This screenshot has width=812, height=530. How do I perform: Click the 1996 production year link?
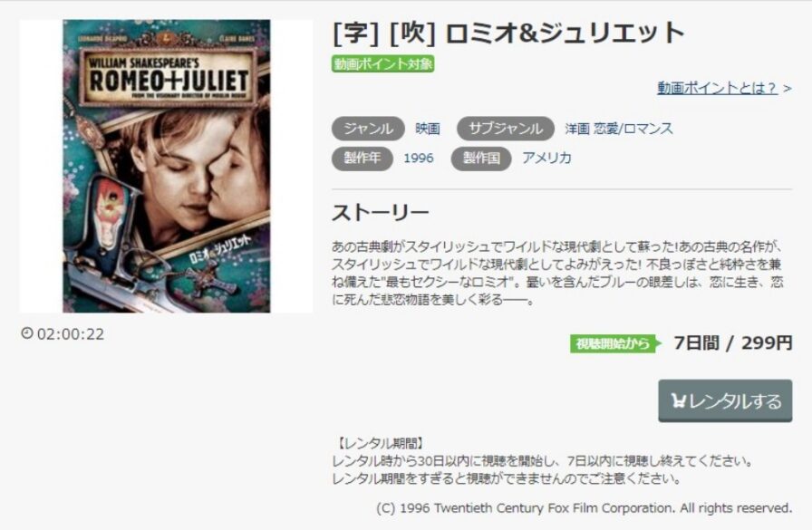419,158
